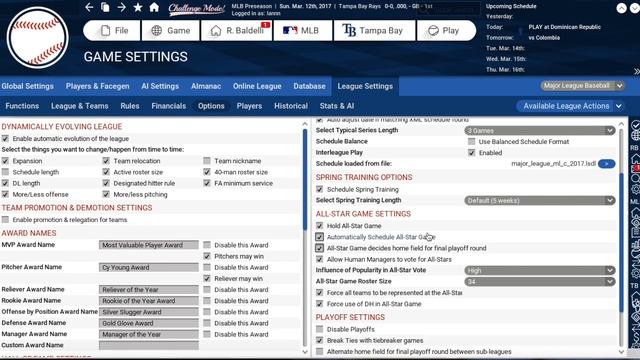Open the Players sub-tab
This screenshot has width=640, height=360.
249,106
